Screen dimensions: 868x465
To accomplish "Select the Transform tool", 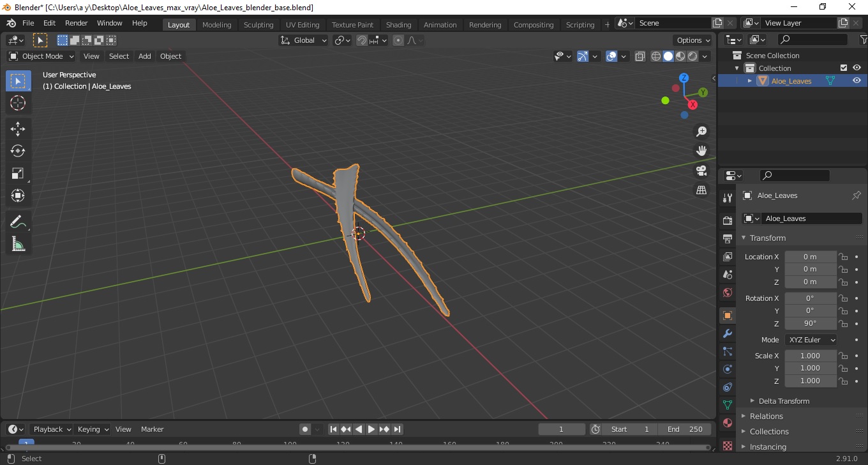I will [x=18, y=195].
